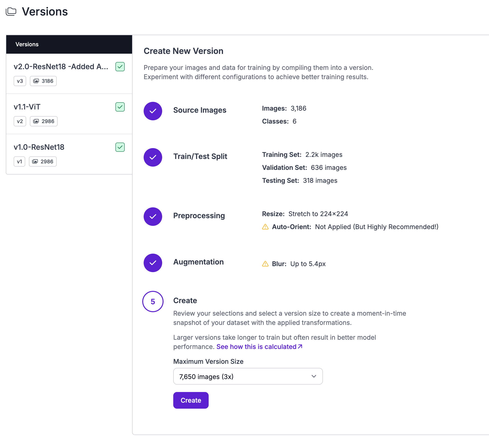Click the image count icon for v3
The height and width of the screenshot is (448, 489).
click(x=36, y=81)
